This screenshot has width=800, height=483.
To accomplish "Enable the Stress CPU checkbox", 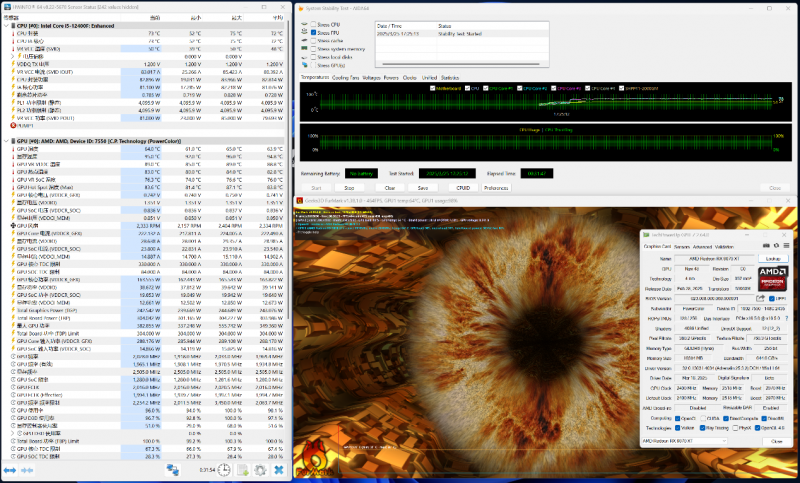I will (313, 24).
